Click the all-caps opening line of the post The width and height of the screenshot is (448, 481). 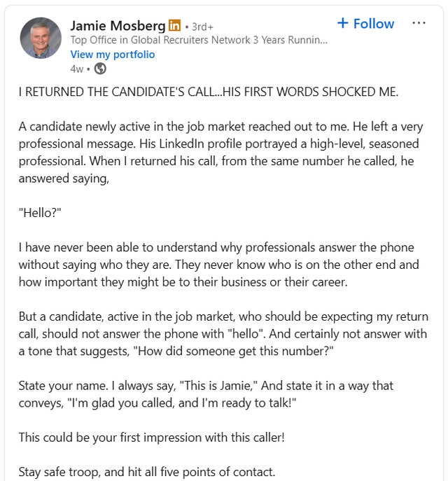tap(208, 92)
